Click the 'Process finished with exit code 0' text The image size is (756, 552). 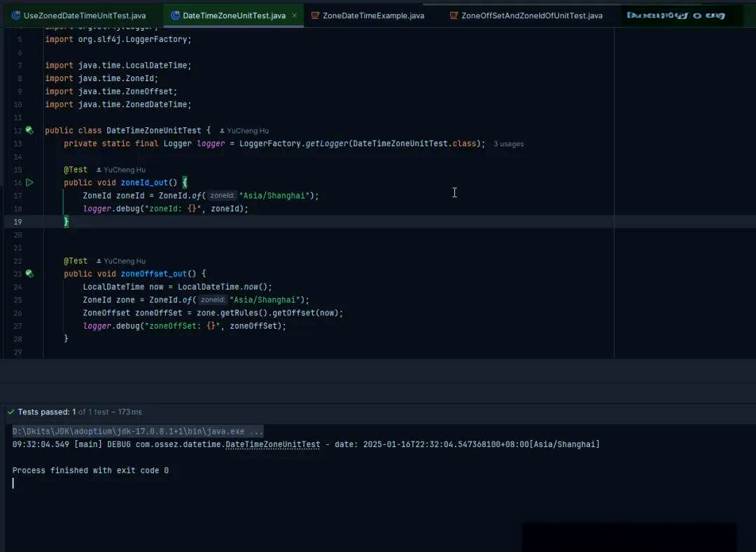click(x=90, y=471)
